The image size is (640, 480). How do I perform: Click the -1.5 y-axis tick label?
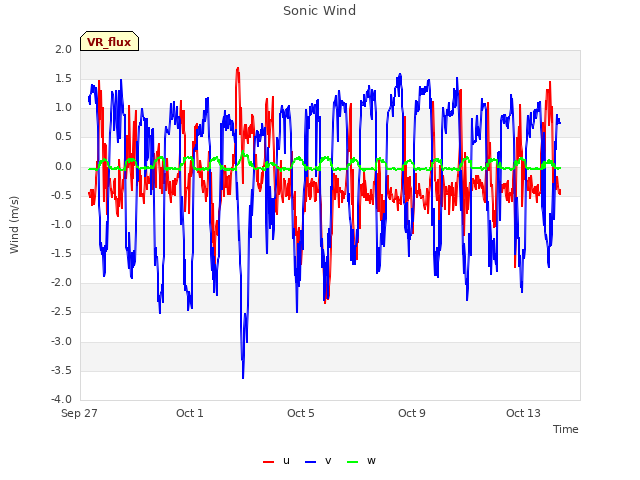point(62,253)
